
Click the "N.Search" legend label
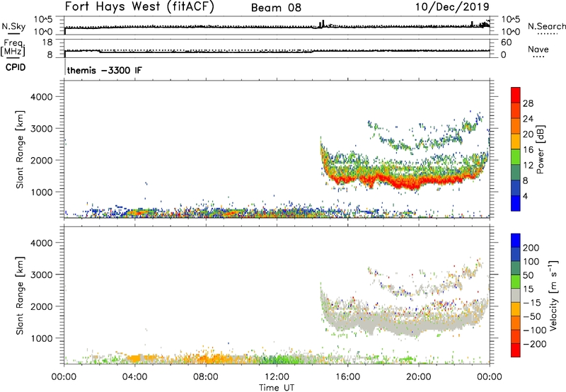point(546,26)
